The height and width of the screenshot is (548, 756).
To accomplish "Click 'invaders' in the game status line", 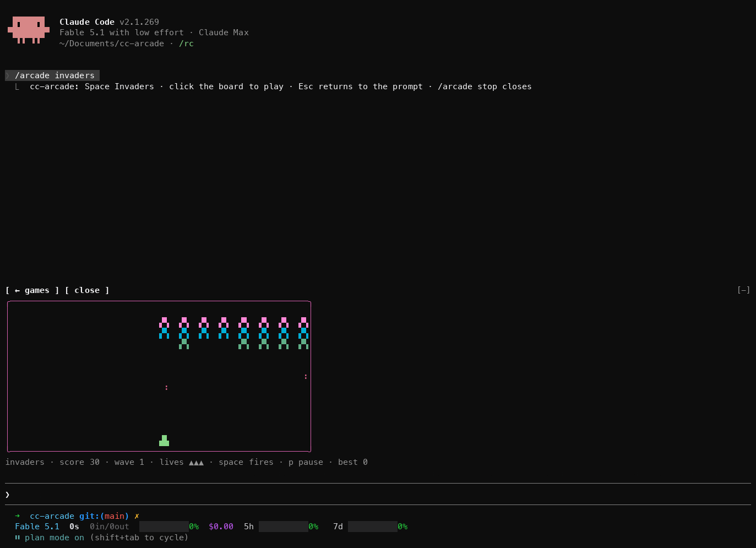I will click(25, 462).
